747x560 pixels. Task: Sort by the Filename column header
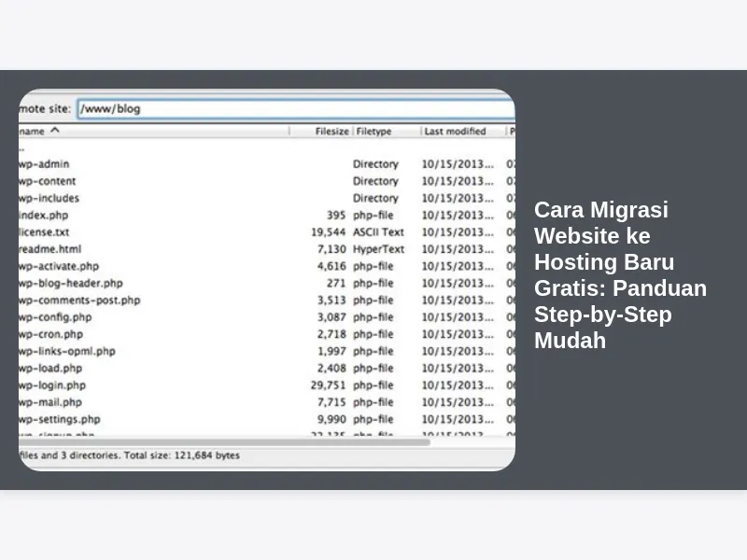37,132
